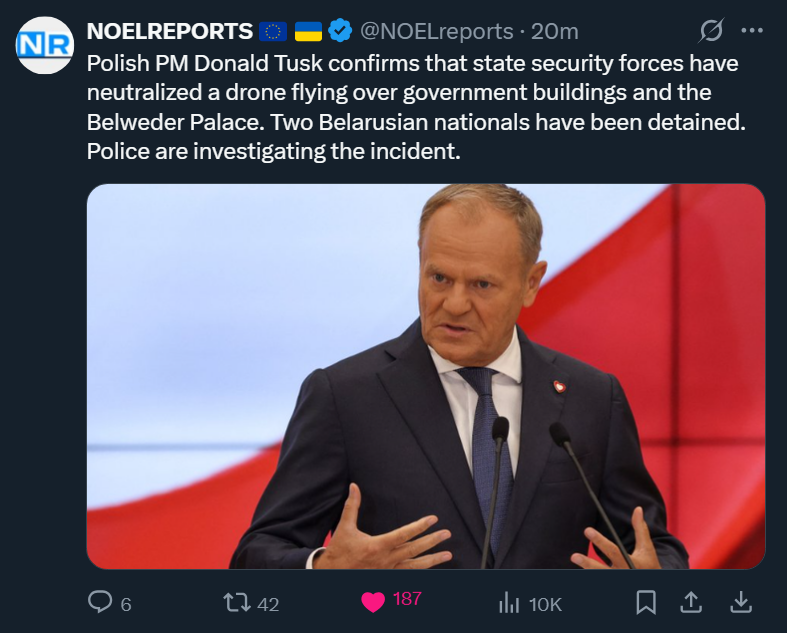
Task: Click the reply speech bubble icon
Action: point(100,602)
